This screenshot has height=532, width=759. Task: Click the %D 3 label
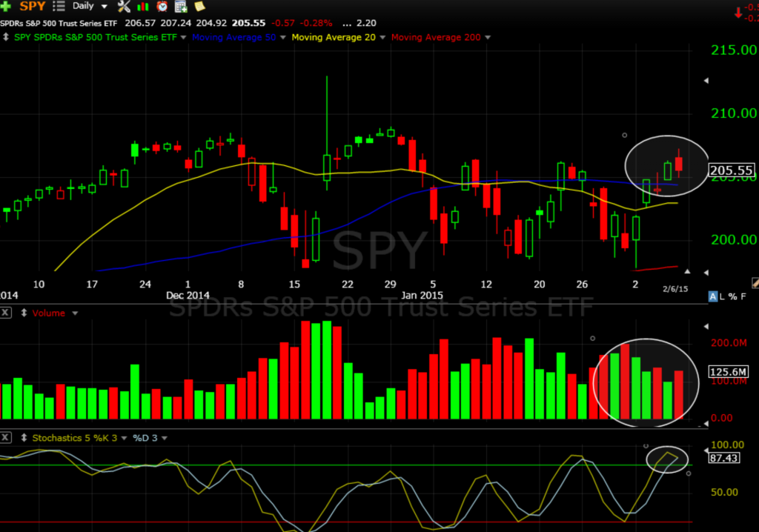(145, 438)
